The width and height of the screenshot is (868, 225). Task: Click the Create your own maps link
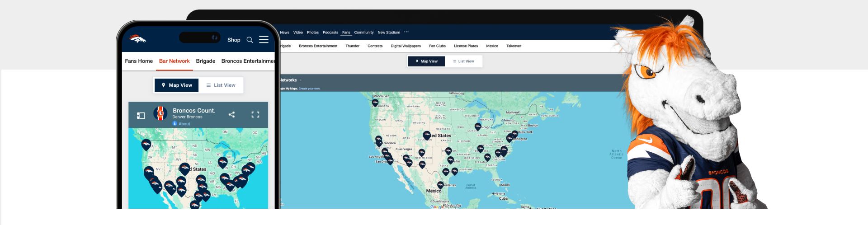click(310, 89)
